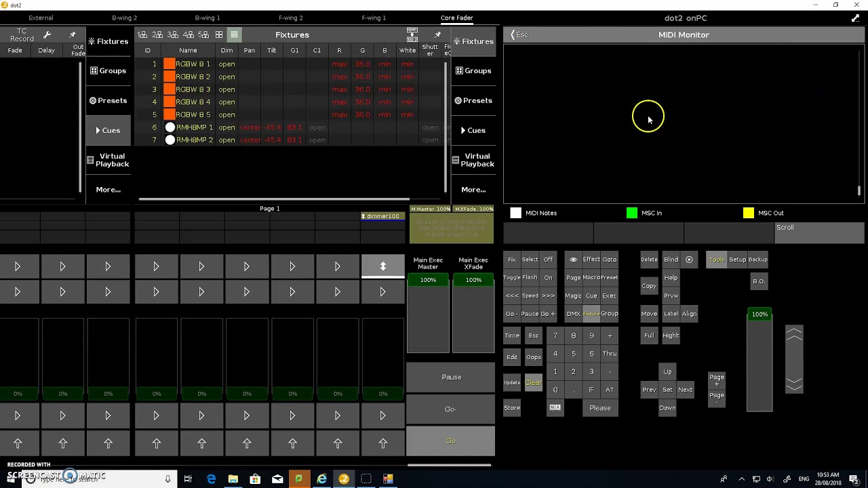Switch to the B-wing 1 tab
This screenshot has height=488, width=868.
[x=208, y=18]
